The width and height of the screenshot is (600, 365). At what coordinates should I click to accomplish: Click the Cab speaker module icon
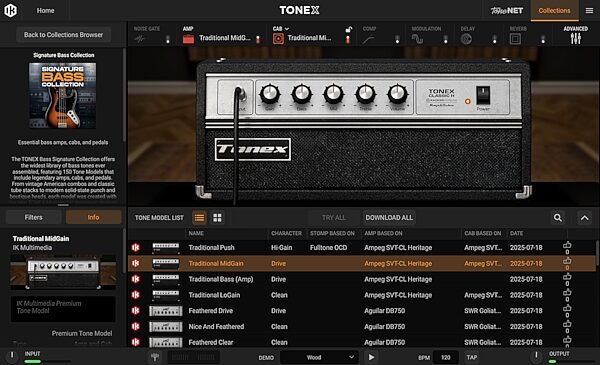(x=278, y=39)
